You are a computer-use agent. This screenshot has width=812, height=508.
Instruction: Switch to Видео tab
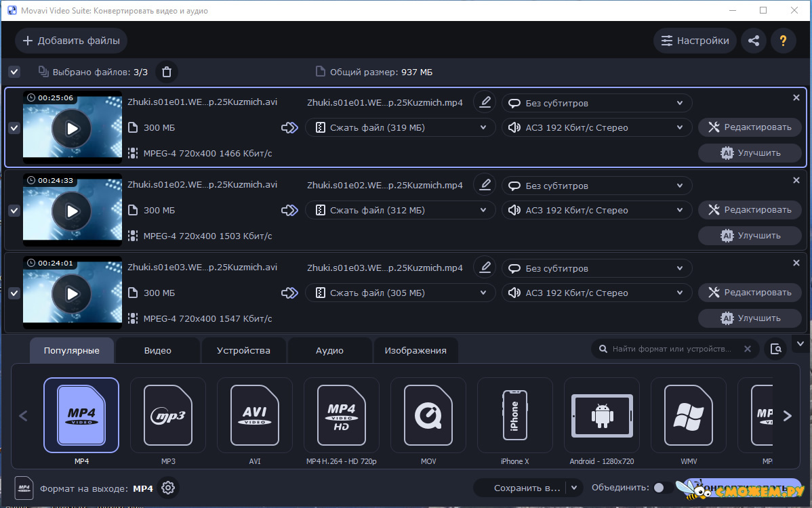pyautogui.click(x=157, y=351)
